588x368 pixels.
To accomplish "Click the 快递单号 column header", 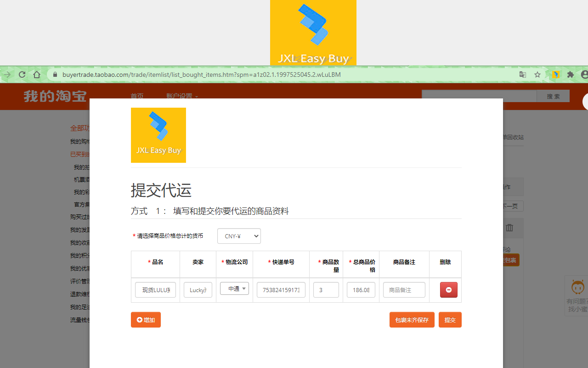I will pyautogui.click(x=281, y=262).
